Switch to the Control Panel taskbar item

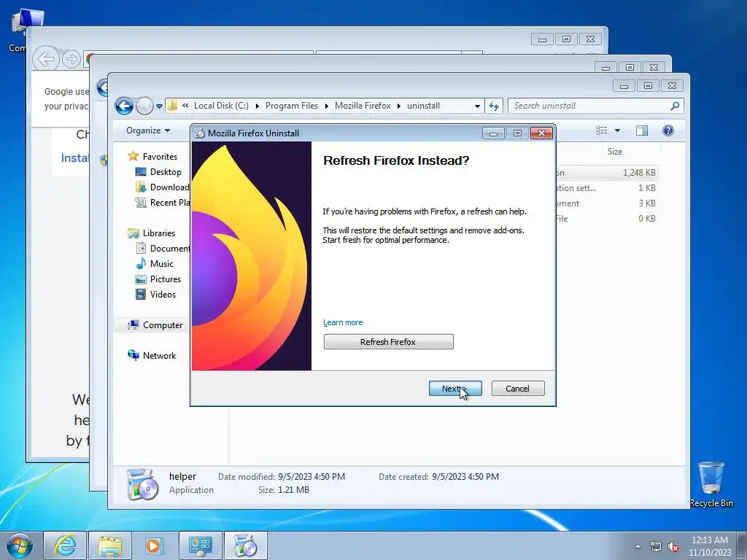(200, 545)
